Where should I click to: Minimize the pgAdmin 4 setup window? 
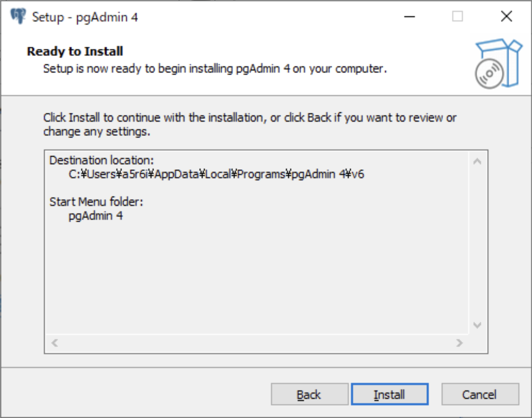point(409,17)
